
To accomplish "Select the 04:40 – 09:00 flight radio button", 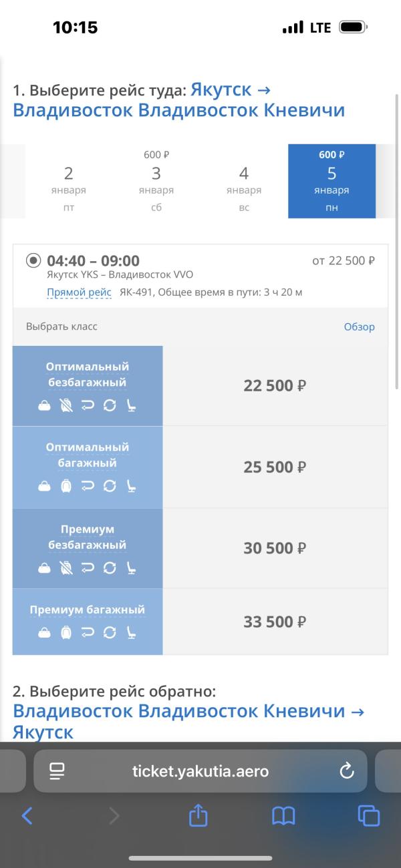I will 33,260.
